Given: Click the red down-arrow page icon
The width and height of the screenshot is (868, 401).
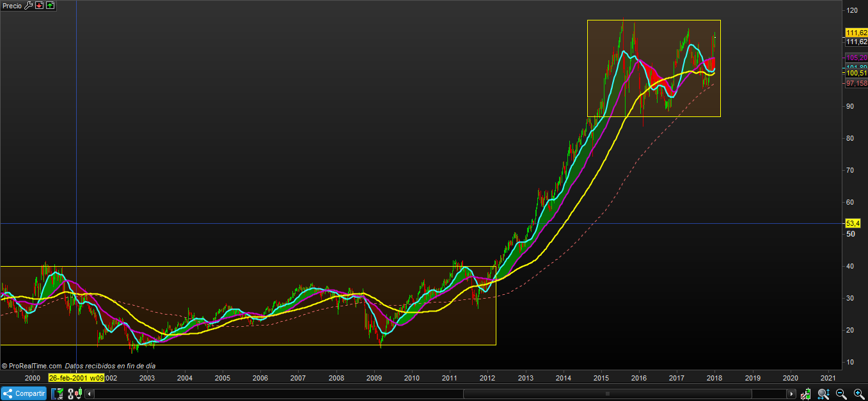Looking at the screenshot, I should coord(39,5).
